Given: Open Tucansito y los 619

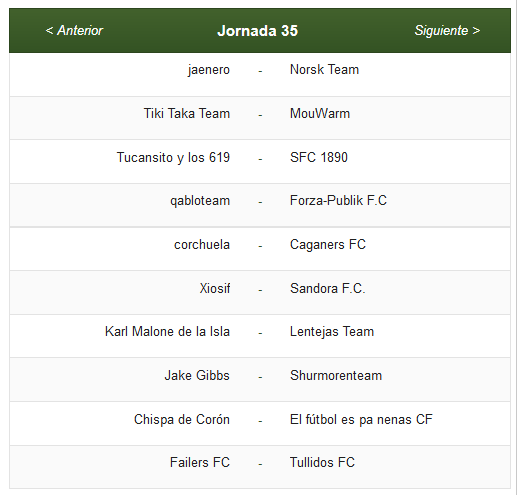Looking at the screenshot, I should 173,158.
